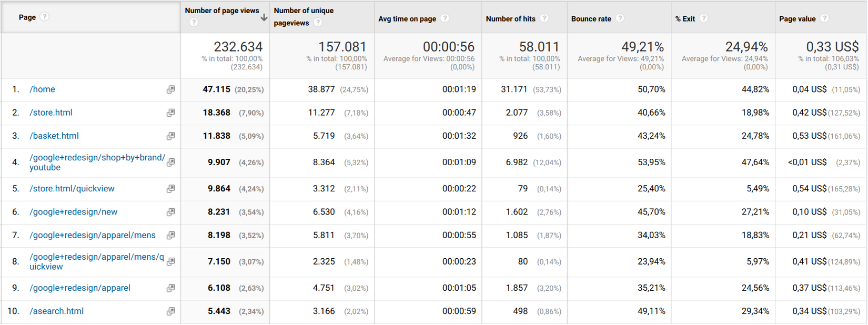Show help for Bounce rate column
This screenshot has width=868, height=325.
click(x=620, y=18)
